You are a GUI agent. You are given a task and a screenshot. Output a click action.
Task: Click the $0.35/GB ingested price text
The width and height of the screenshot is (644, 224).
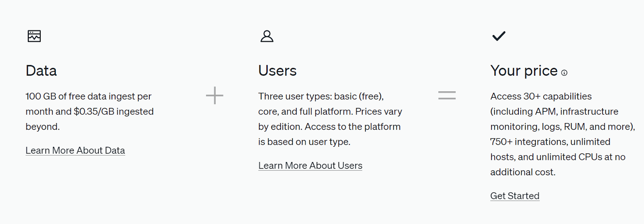tap(114, 111)
